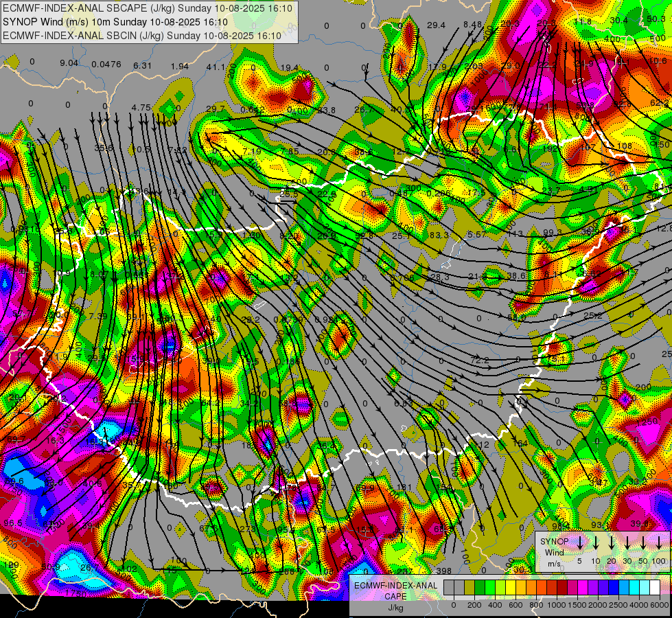
Task: Click the '28.3' value on the map
Action: [440, 277]
